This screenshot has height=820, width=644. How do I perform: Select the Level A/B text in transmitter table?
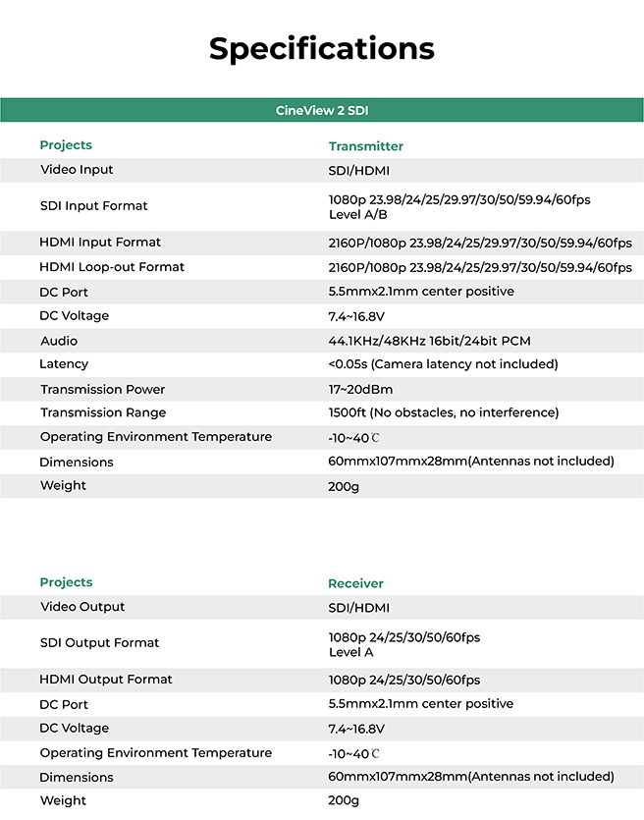[357, 214]
